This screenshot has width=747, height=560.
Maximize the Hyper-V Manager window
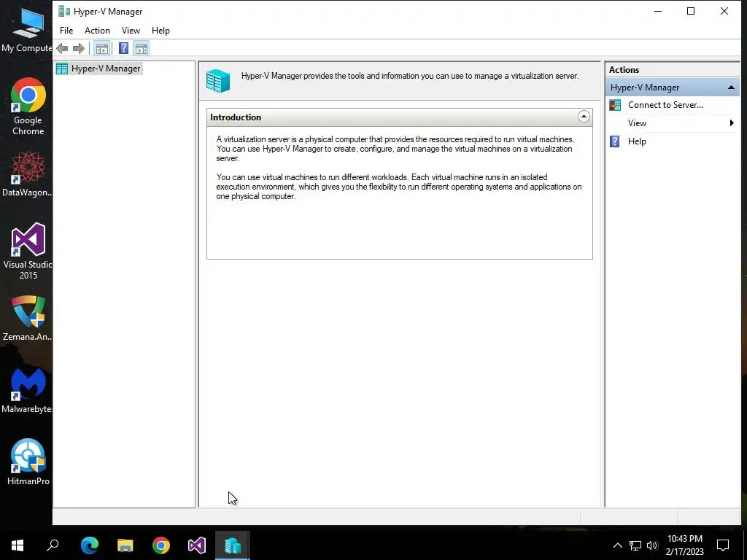tap(691, 12)
